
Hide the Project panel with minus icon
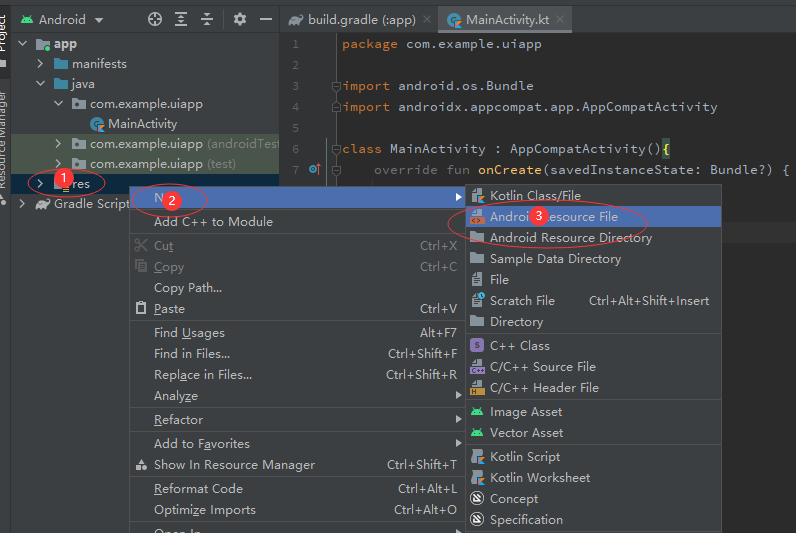click(x=265, y=19)
